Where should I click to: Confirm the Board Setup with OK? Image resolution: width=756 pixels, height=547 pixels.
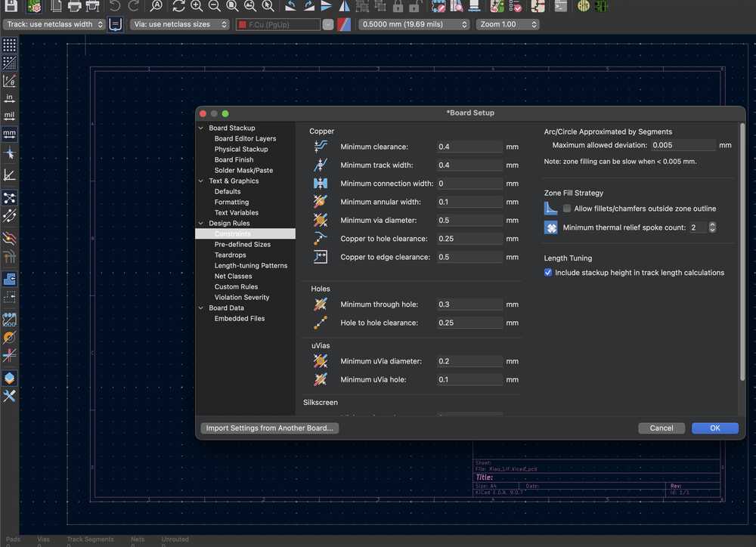pos(714,428)
